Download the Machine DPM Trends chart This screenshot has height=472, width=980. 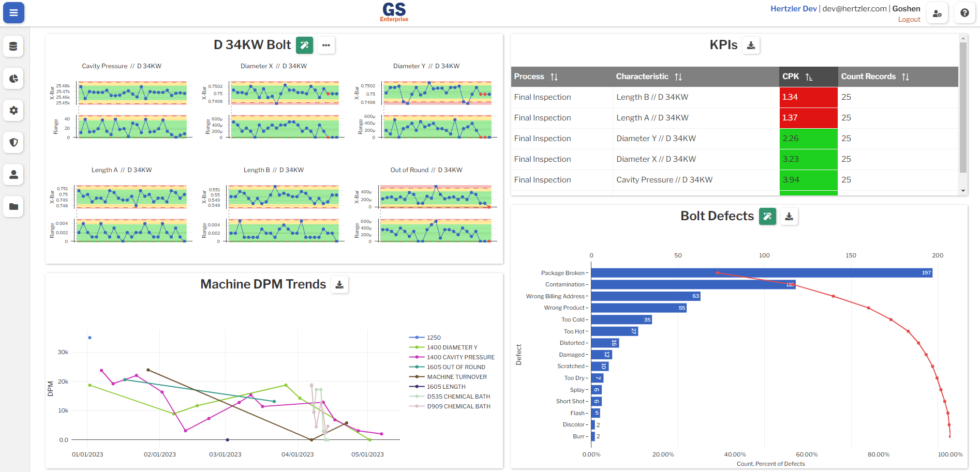click(x=340, y=284)
